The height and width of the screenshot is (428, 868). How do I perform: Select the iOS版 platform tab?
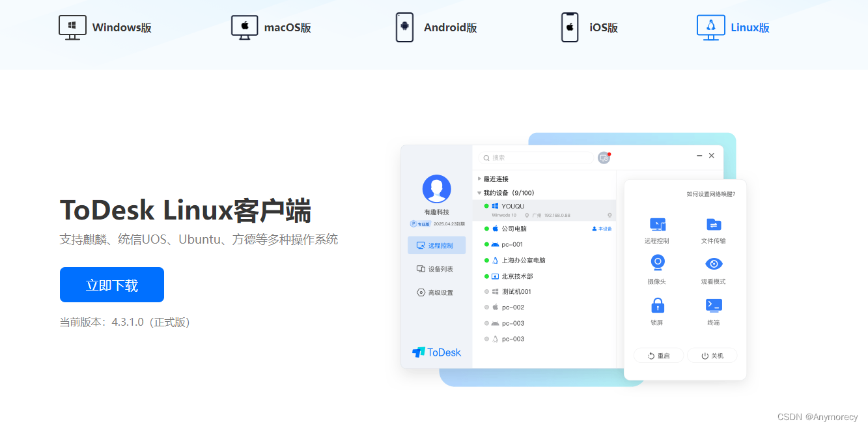589,27
